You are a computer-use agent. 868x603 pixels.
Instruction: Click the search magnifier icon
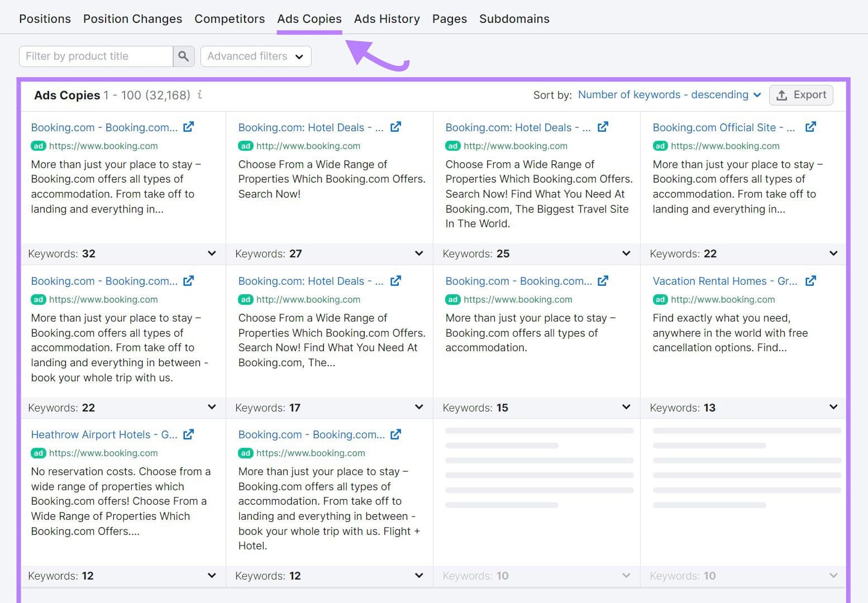[184, 56]
